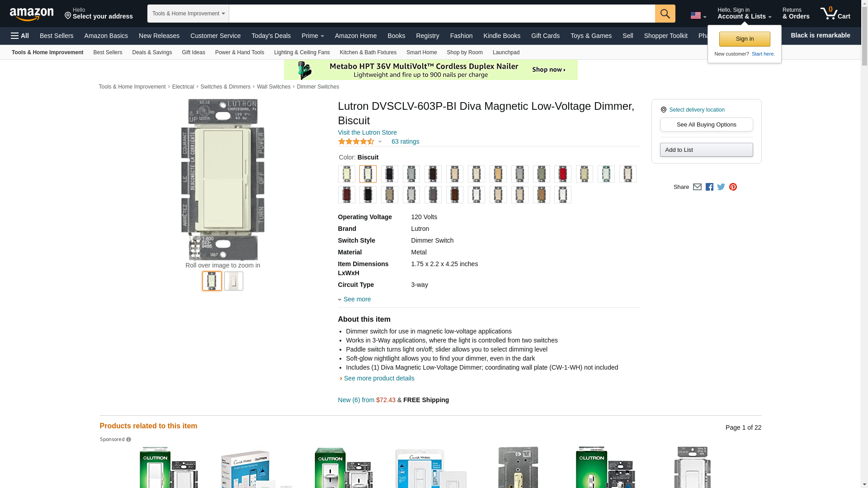Share product via email icon
This screenshot has width=868, height=488.
coord(697,187)
